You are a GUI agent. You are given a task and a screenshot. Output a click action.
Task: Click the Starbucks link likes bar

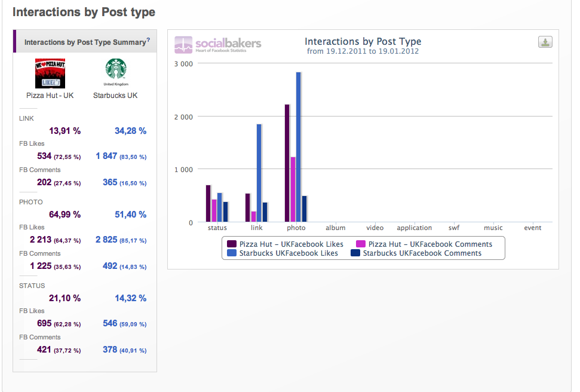coord(259,173)
